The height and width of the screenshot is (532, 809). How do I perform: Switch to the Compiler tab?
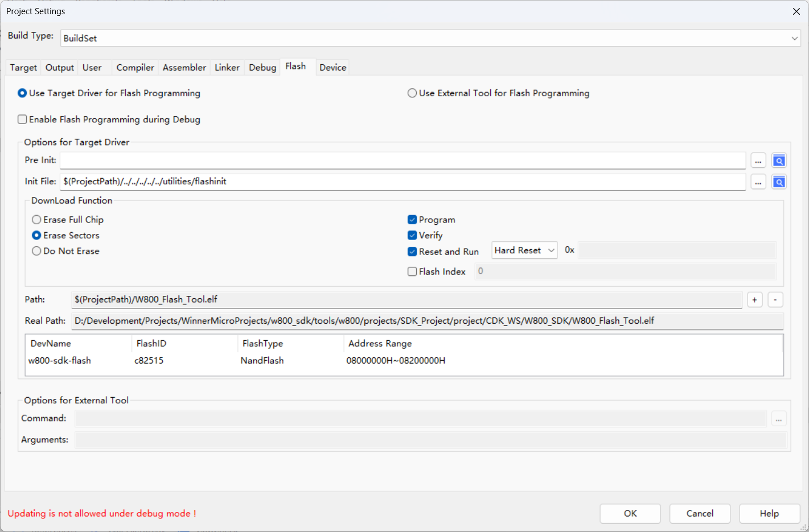coord(135,68)
